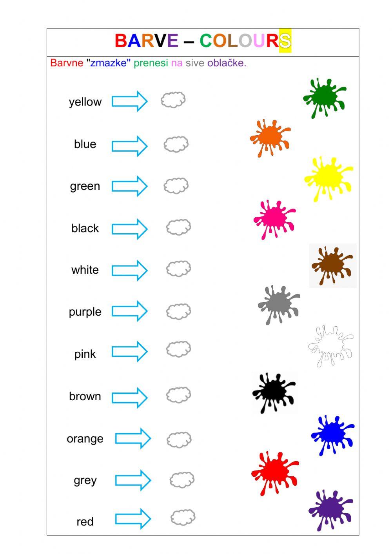Screen dimensions: 392x554
Task: Click the grey paint splat
Action: (x=278, y=304)
